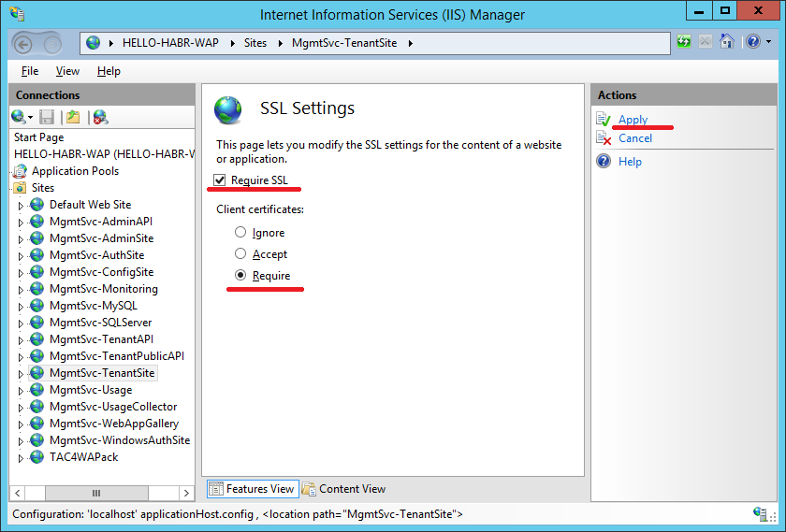Expand the MgmtSvc-TenantSite tree node

[x=21, y=374]
